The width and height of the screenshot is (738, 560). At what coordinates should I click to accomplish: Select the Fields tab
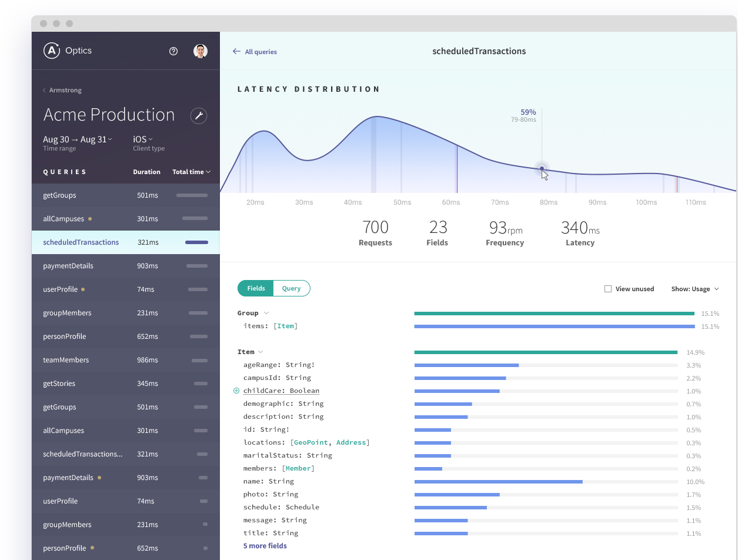pyautogui.click(x=255, y=288)
